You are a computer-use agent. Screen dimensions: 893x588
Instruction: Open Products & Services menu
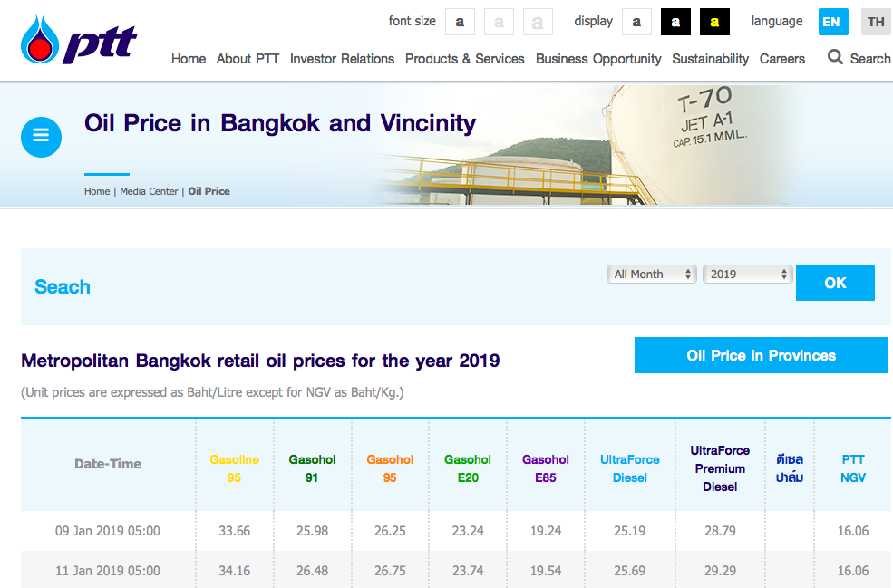click(465, 59)
